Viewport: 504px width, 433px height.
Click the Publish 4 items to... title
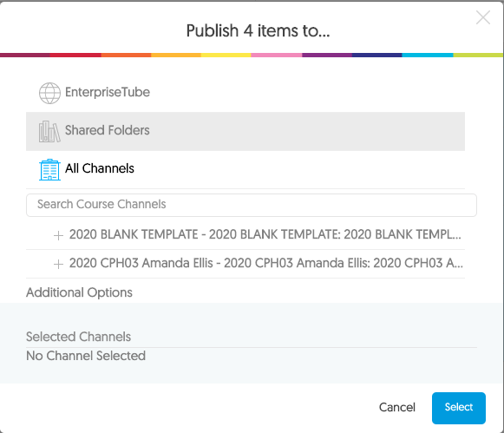(259, 31)
